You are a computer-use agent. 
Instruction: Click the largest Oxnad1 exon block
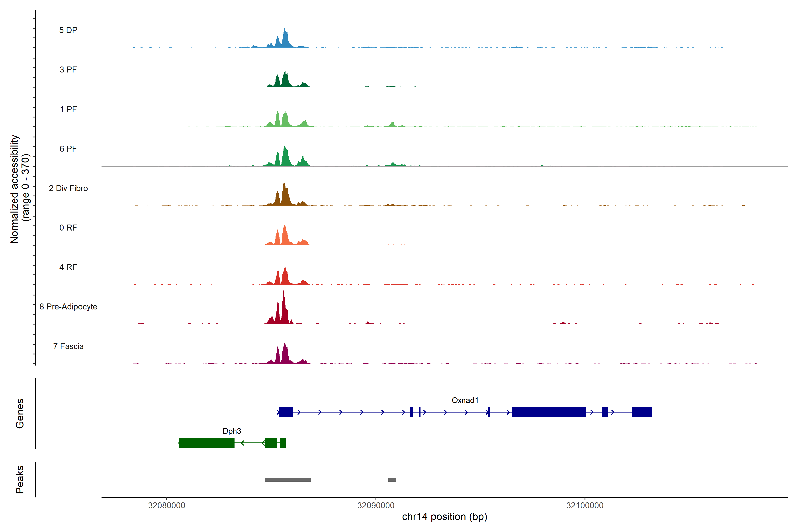548,412
